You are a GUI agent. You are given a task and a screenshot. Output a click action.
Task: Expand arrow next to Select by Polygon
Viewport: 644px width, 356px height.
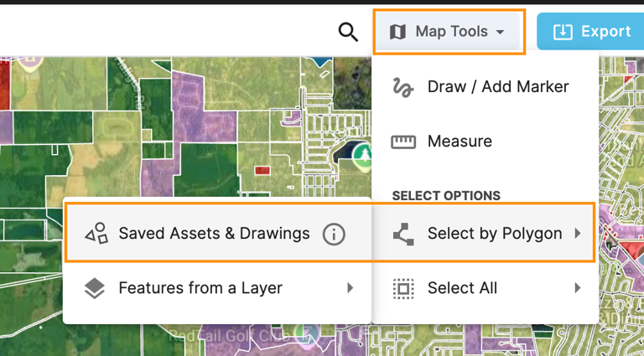(578, 234)
